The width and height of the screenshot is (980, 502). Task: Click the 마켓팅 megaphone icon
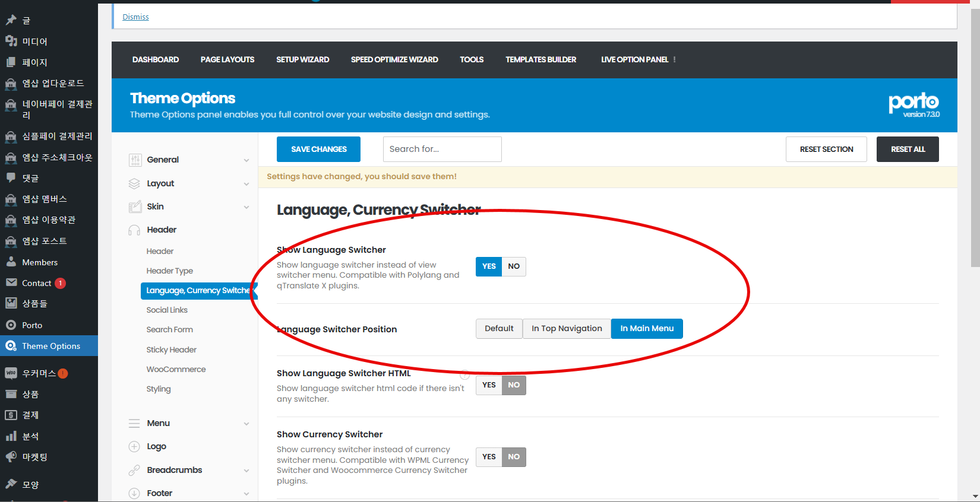[11, 457]
